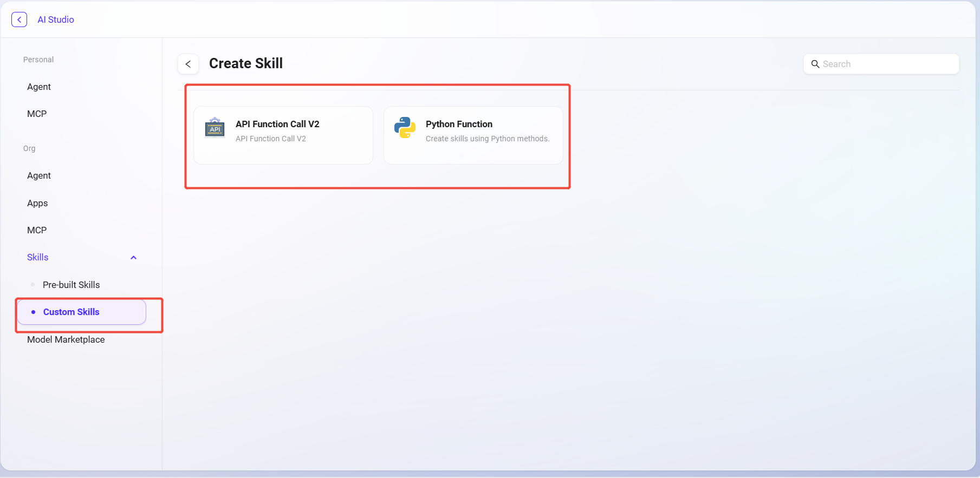Go back using arrow next to Create Skill
Screen dimensions: 980x478
click(x=188, y=64)
